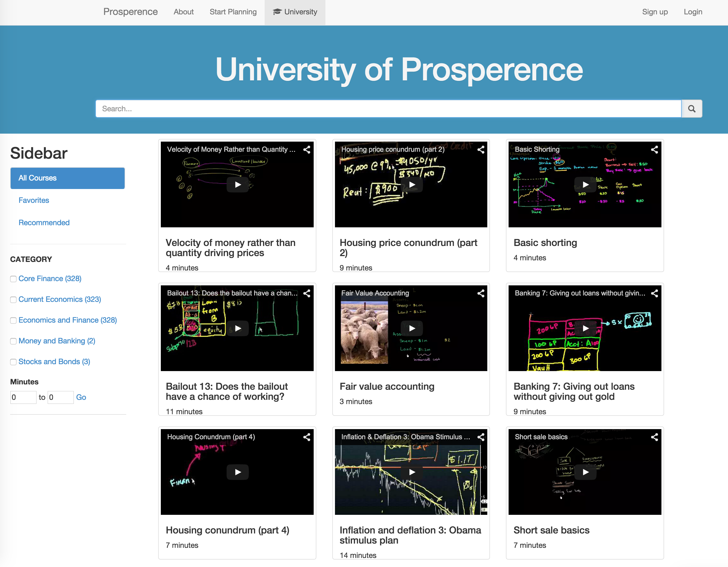Select Favorites in the sidebar
Viewport: 728px width, 567px height.
[34, 200]
